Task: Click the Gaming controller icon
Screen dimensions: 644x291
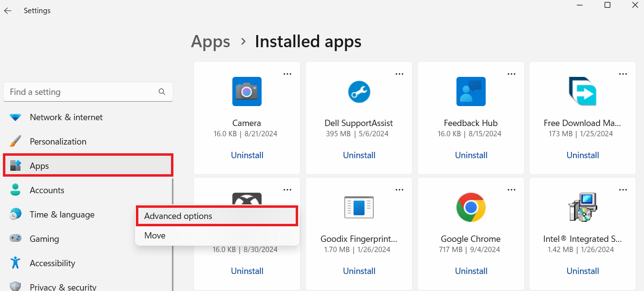Action: click(16, 239)
